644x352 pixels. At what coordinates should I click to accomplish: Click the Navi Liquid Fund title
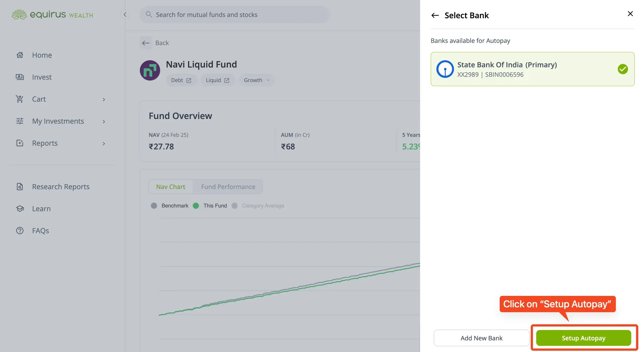201,64
